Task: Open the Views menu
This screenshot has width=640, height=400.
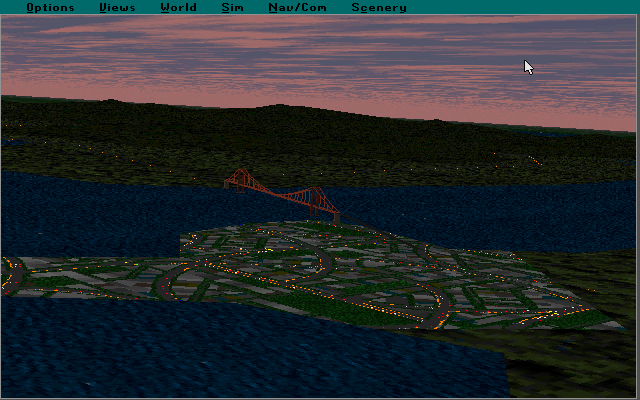Action: point(117,7)
